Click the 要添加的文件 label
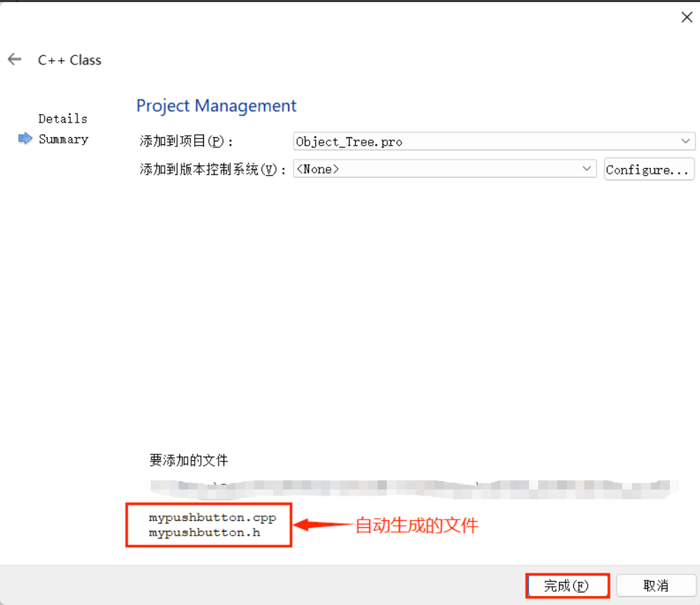Viewport: 700px width, 605px height. [x=188, y=460]
